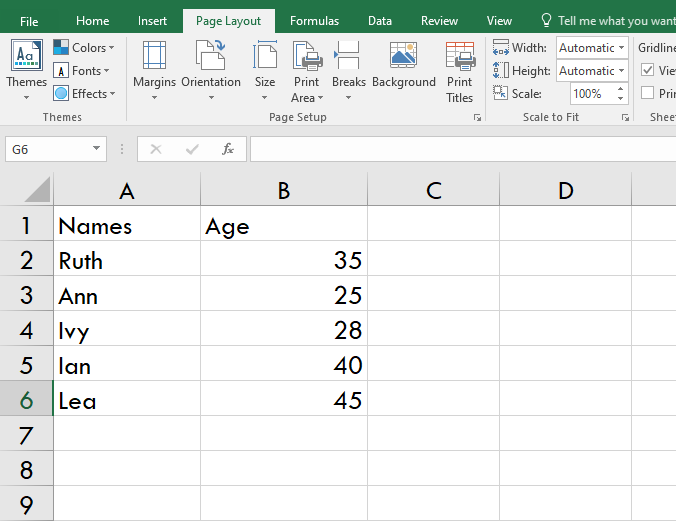Select row 6 header
Image resolution: width=676 pixels, height=521 pixels.
pyautogui.click(x=26, y=399)
